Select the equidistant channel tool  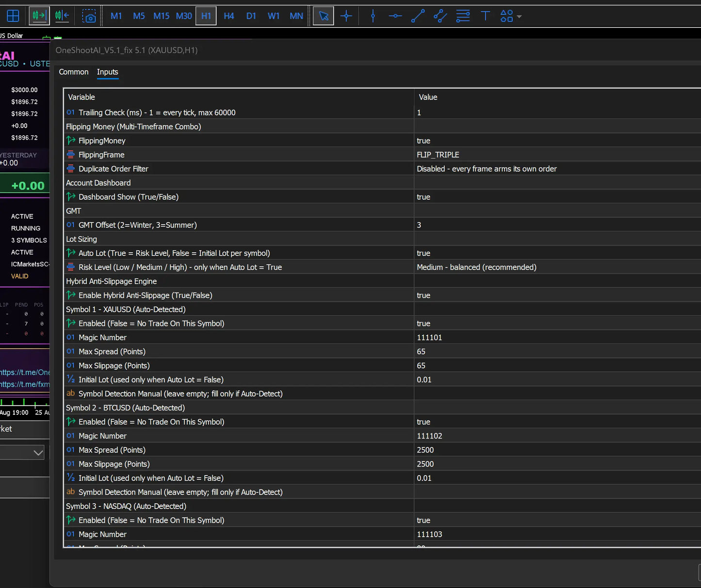[440, 16]
